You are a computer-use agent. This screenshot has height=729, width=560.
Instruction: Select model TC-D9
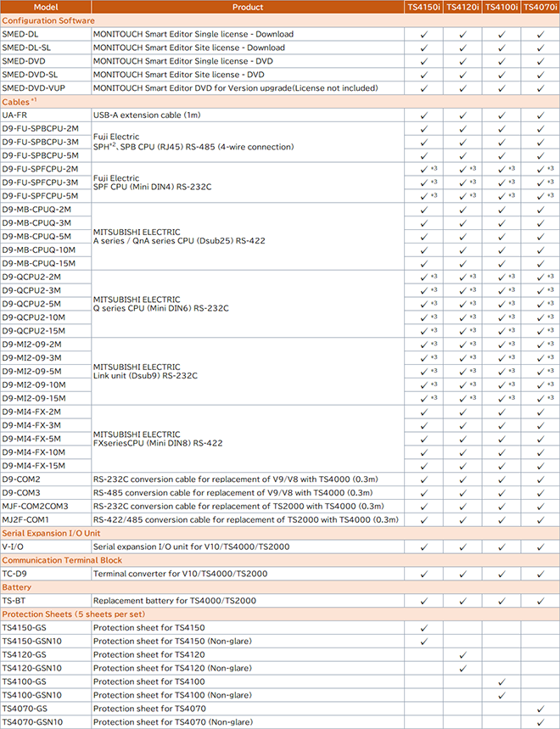click(14, 574)
